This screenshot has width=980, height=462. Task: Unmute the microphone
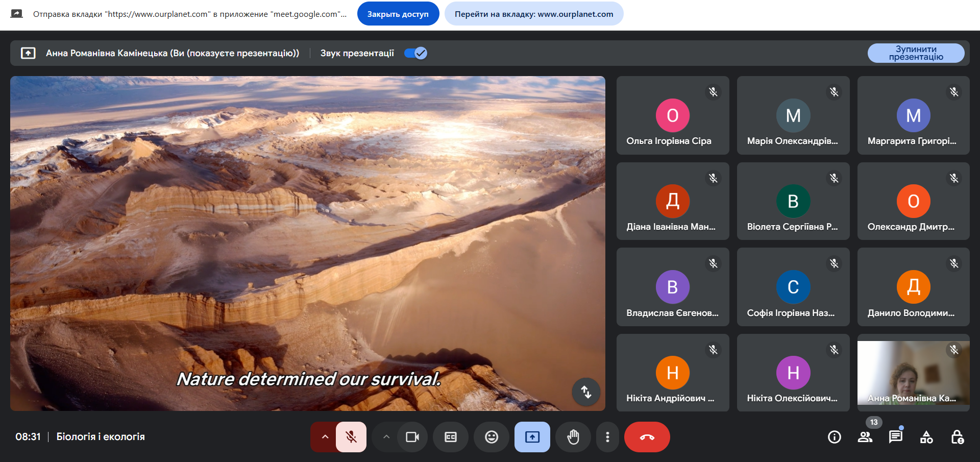(351, 437)
